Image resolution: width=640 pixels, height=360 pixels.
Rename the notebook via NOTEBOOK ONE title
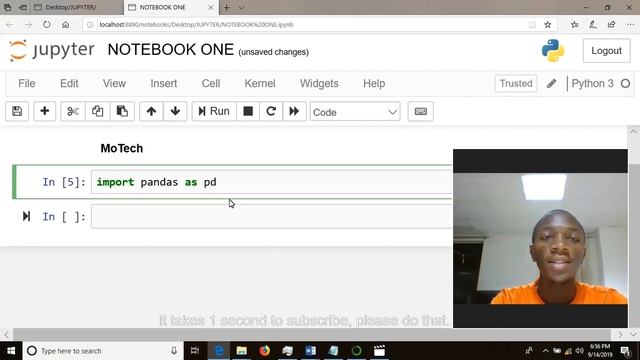[x=171, y=50]
